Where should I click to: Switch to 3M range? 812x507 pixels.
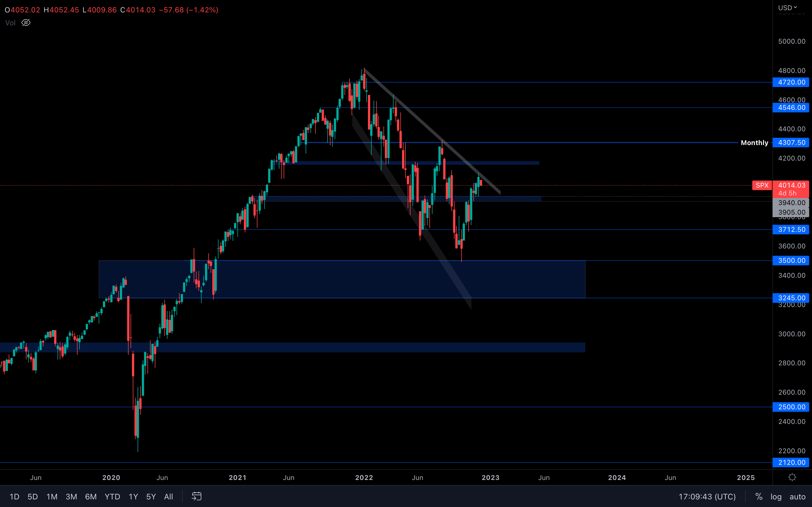(x=71, y=497)
